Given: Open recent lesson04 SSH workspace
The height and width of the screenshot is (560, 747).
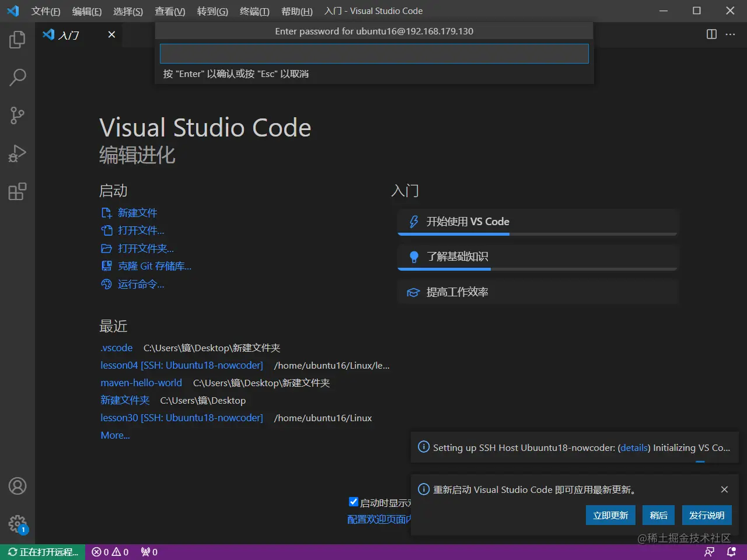Looking at the screenshot, I should pos(181,365).
